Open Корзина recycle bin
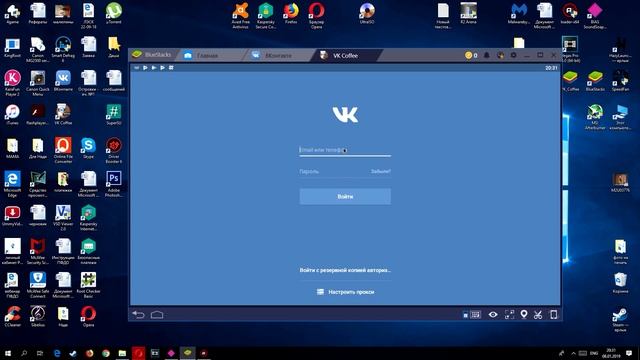This screenshot has height=360, width=640. pyautogui.click(x=620, y=283)
